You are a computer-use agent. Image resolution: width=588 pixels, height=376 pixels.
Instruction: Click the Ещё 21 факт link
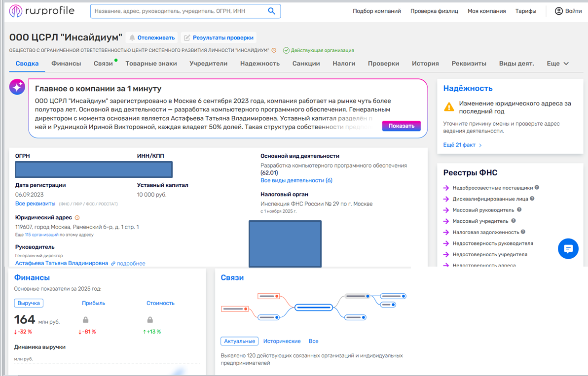(459, 145)
